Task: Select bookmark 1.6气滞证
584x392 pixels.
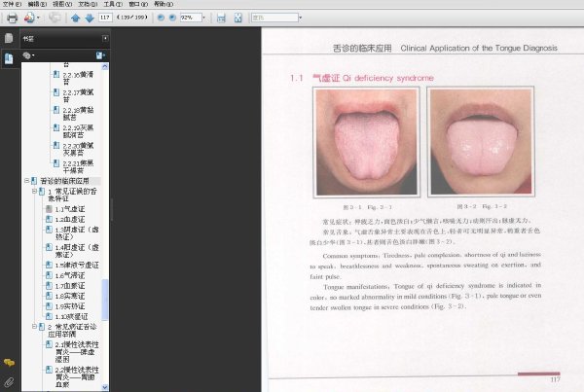Action: pos(70,275)
